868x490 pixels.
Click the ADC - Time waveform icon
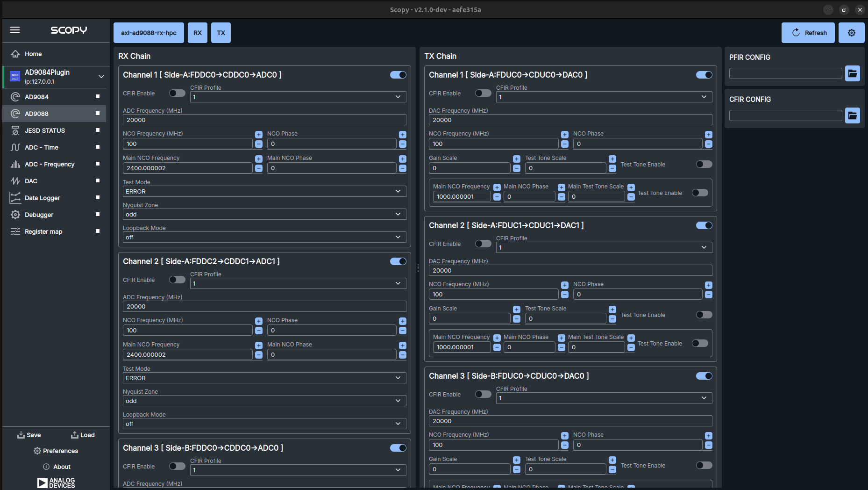(x=15, y=147)
